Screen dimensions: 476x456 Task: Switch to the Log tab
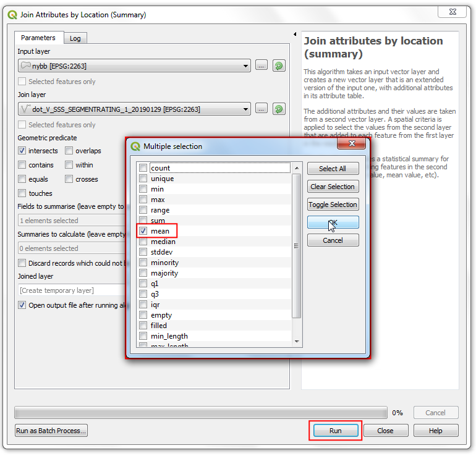coord(75,38)
